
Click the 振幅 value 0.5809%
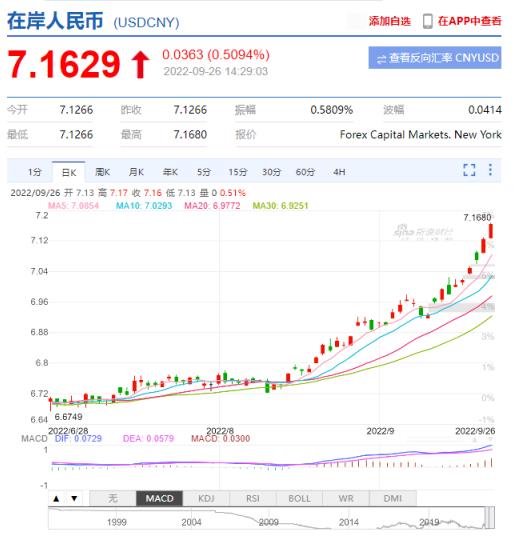tap(331, 110)
